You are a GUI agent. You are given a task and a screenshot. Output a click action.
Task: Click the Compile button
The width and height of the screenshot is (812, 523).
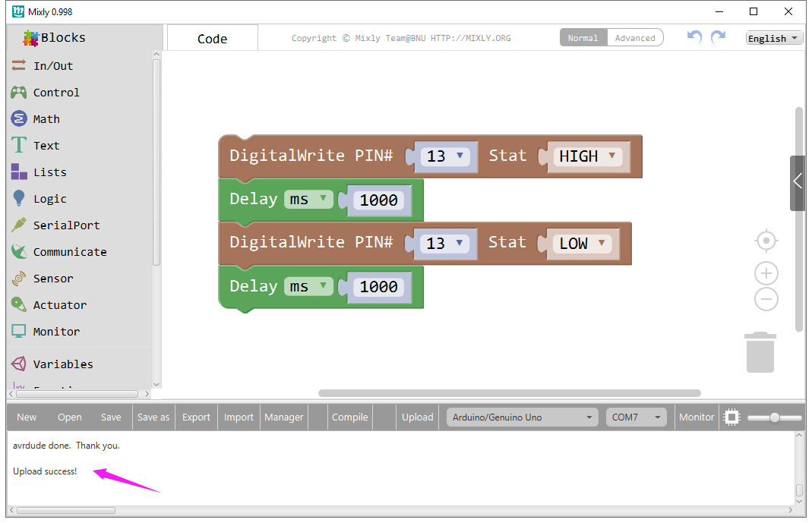349,417
